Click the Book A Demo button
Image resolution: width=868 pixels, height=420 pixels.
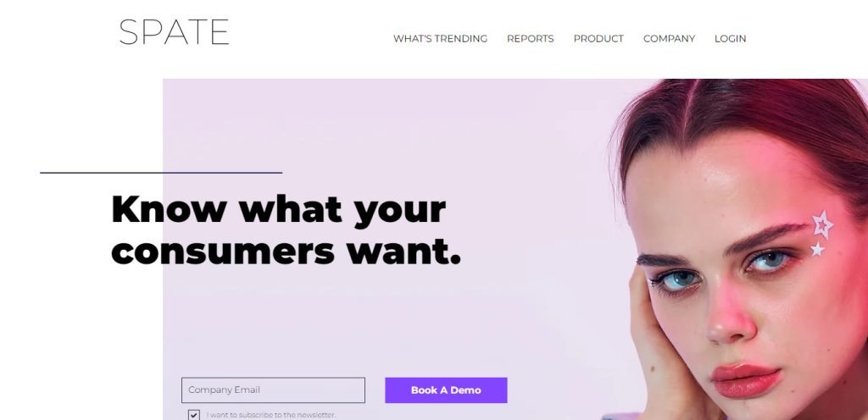pos(446,390)
